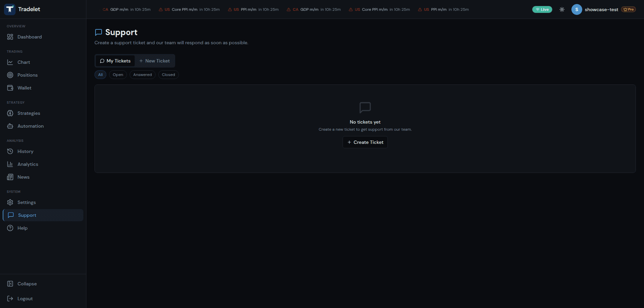
Task: Go to Positions in sidebar
Action: pyautogui.click(x=27, y=75)
